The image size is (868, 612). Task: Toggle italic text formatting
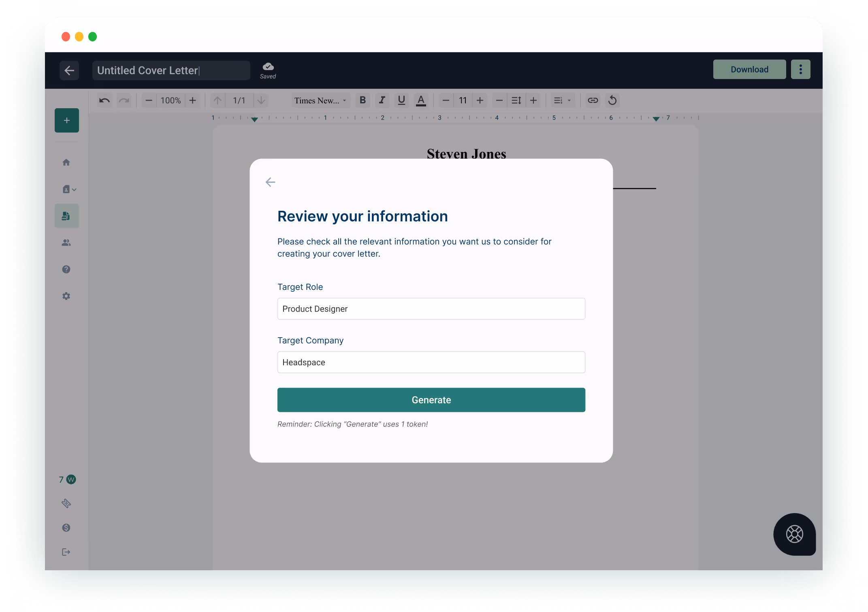point(382,100)
